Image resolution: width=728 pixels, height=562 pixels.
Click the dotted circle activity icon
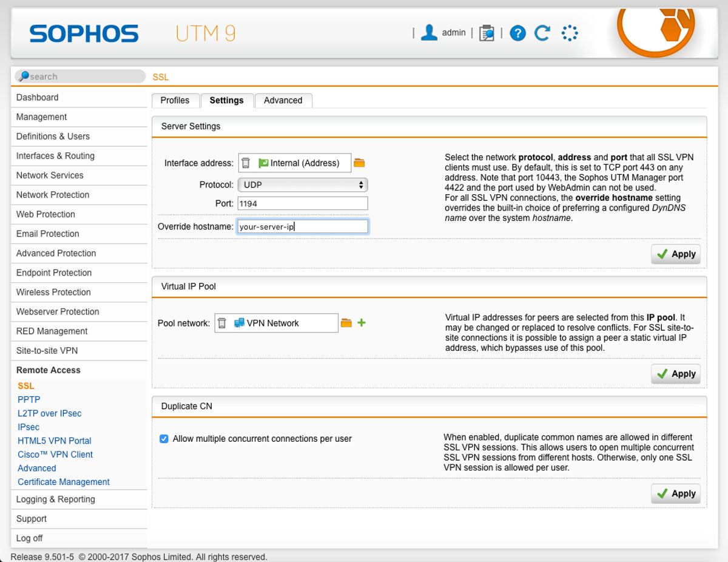click(570, 33)
